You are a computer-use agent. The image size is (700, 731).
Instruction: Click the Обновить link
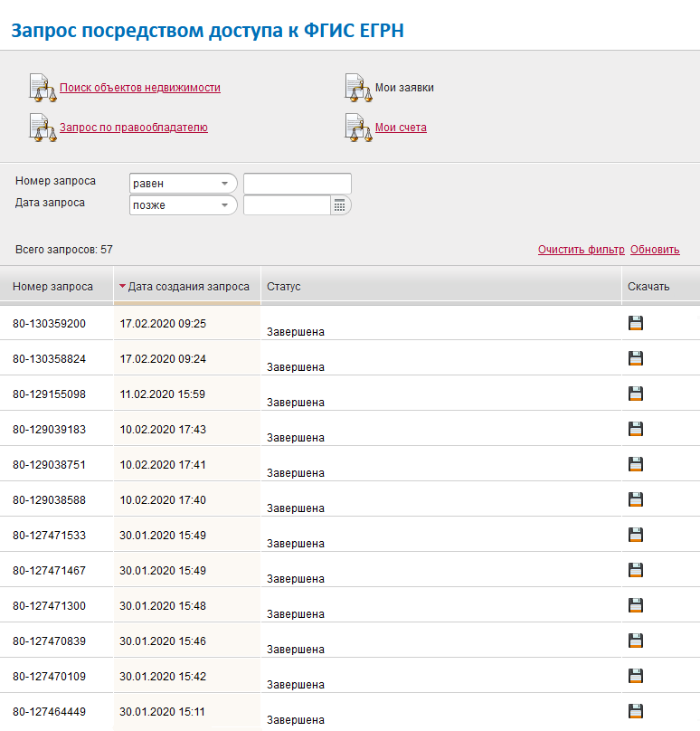click(x=655, y=250)
